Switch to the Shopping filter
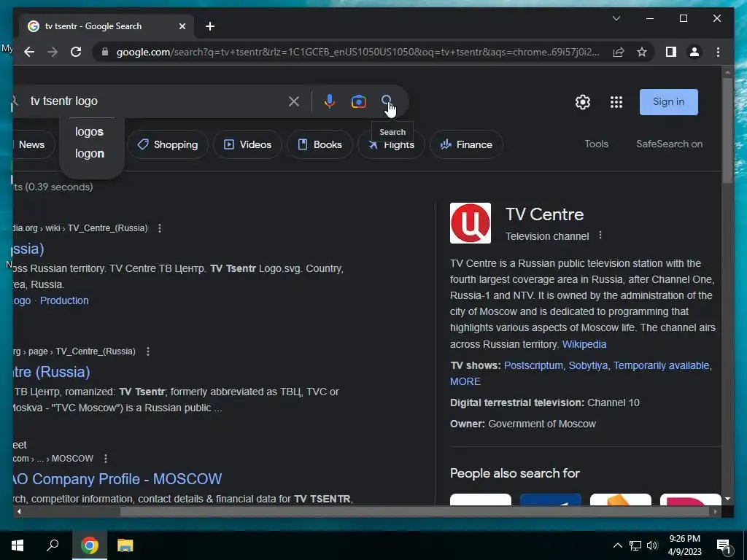The width and height of the screenshot is (747, 560). coord(167,144)
